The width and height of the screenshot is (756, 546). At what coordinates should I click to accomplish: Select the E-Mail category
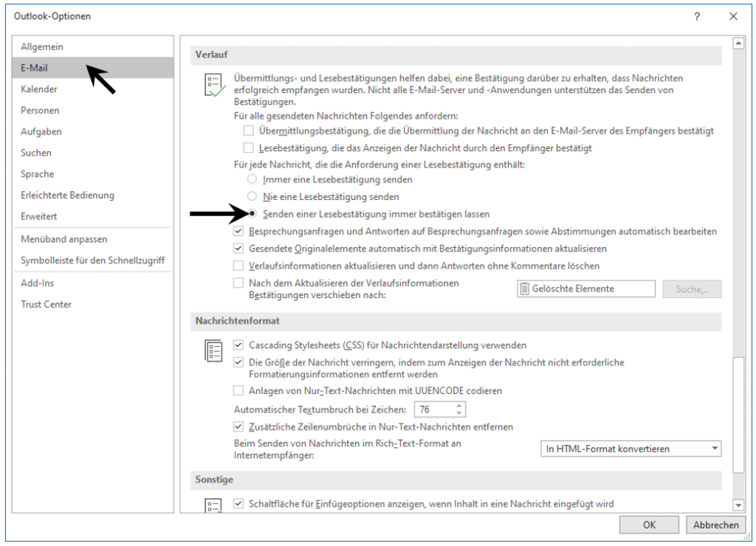[92, 68]
